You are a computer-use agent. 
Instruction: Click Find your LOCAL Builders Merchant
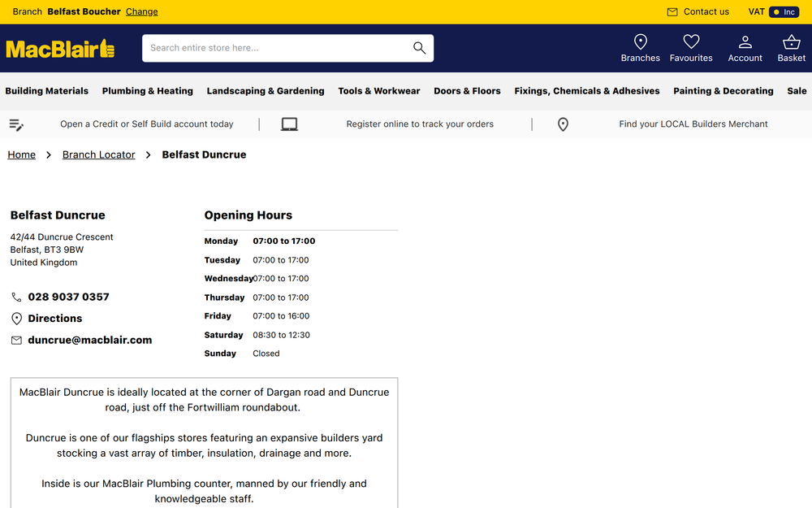(693, 124)
